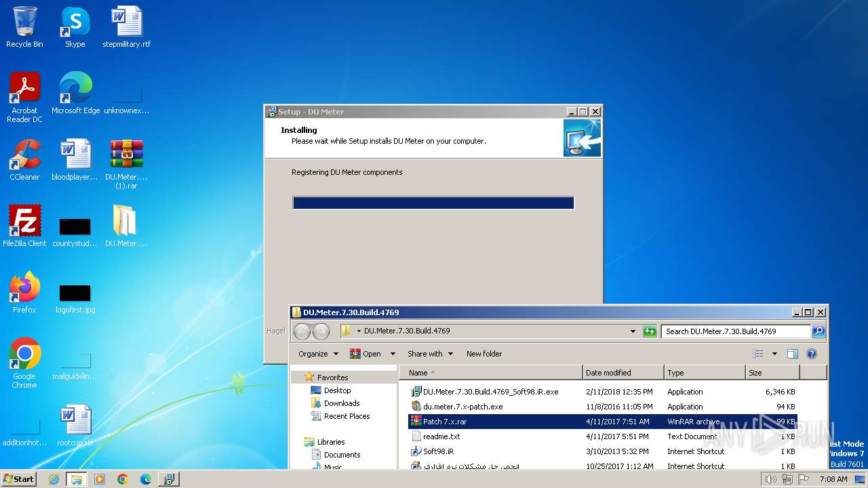Toggle the Explorer preview pane button
868x488 pixels.
pos(792,354)
